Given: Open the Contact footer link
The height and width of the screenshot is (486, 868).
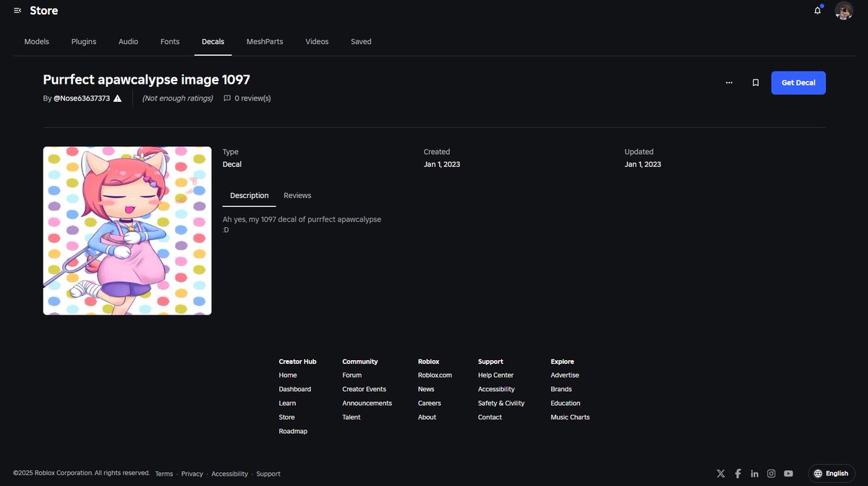Looking at the screenshot, I should pos(490,417).
